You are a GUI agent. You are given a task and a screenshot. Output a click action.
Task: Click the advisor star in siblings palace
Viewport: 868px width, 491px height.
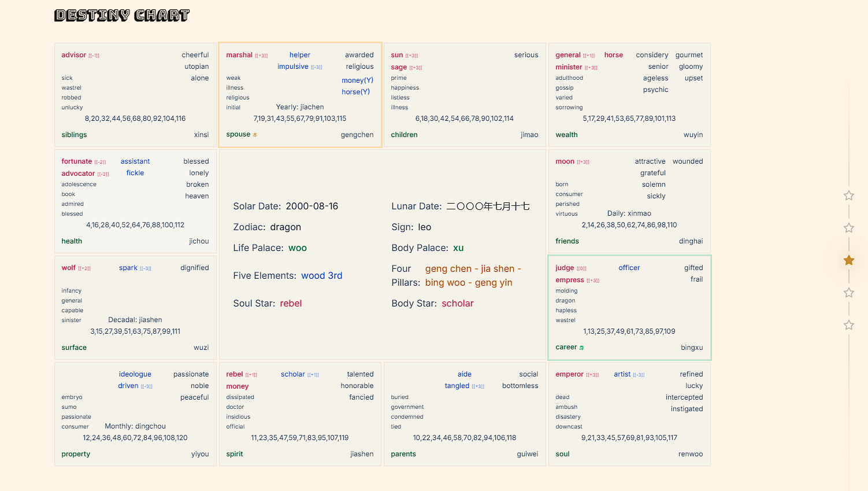73,55
